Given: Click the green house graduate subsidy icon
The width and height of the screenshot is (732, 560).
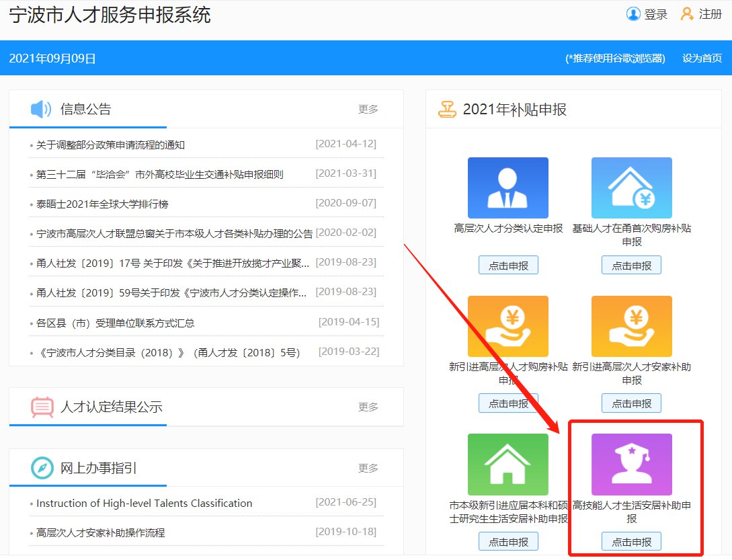Looking at the screenshot, I should [507, 465].
